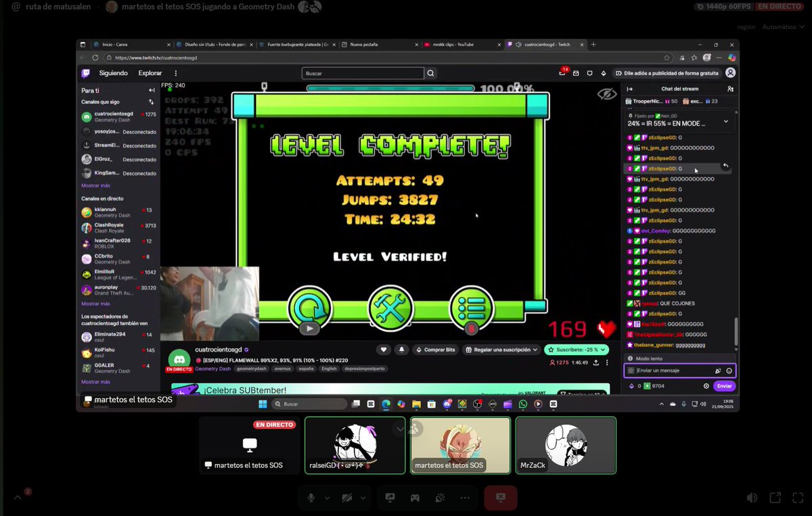
Task: Open the 'Regalar una suscripción' dropdown
Action: pyautogui.click(x=500, y=350)
